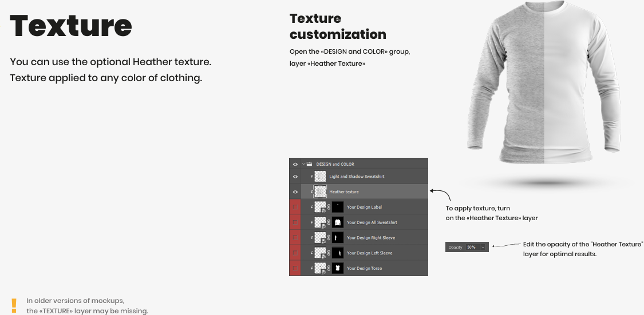The width and height of the screenshot is (644, 315).
Task: Toggle Heather texture layer eye icon
Action: pyautogui.click(x=295, y=192)
